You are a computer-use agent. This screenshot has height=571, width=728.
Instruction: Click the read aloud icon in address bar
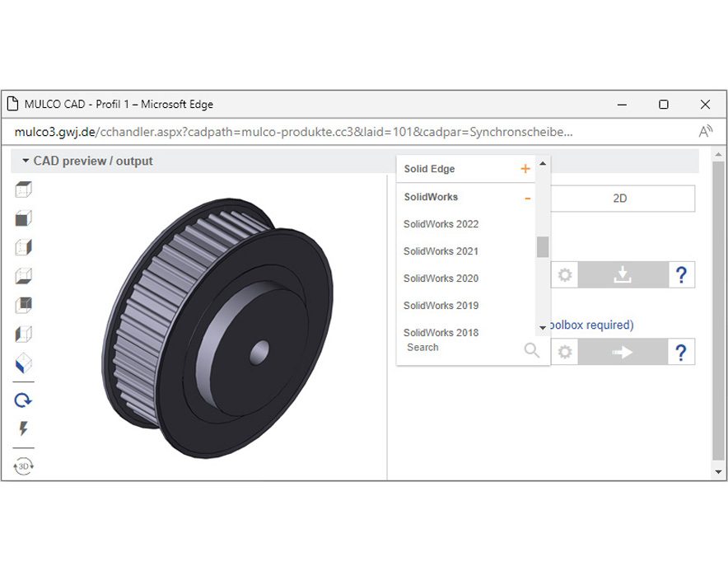(705, 132)
